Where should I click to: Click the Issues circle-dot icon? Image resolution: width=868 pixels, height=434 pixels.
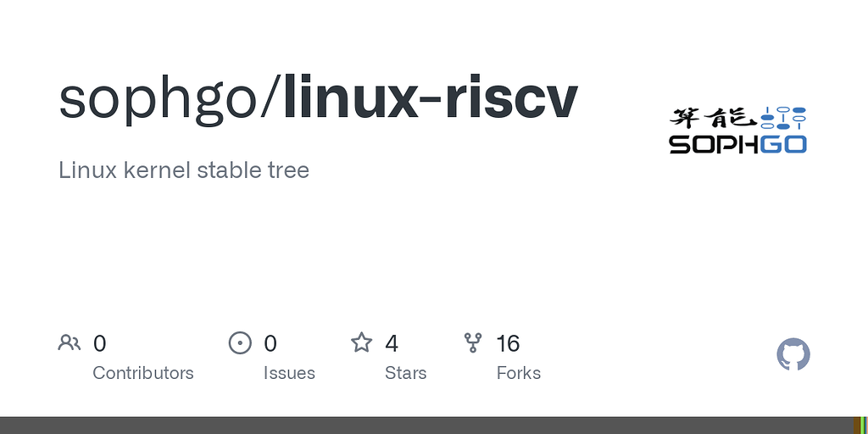tap(241, 342)
